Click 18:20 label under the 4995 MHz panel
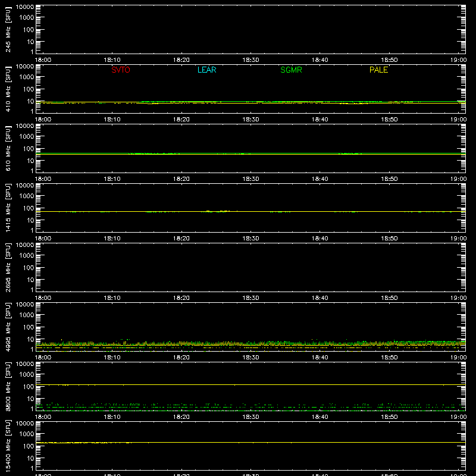476x476 pixels. (x=181, y=358)
